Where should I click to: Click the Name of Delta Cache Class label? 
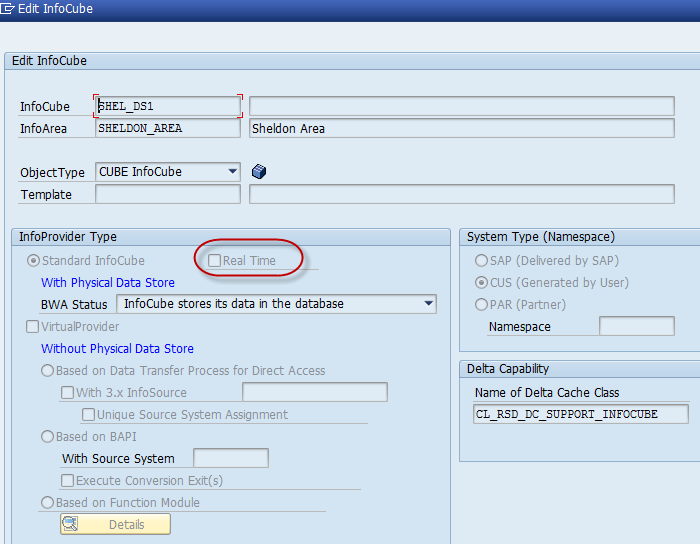(x=547, y=393)
